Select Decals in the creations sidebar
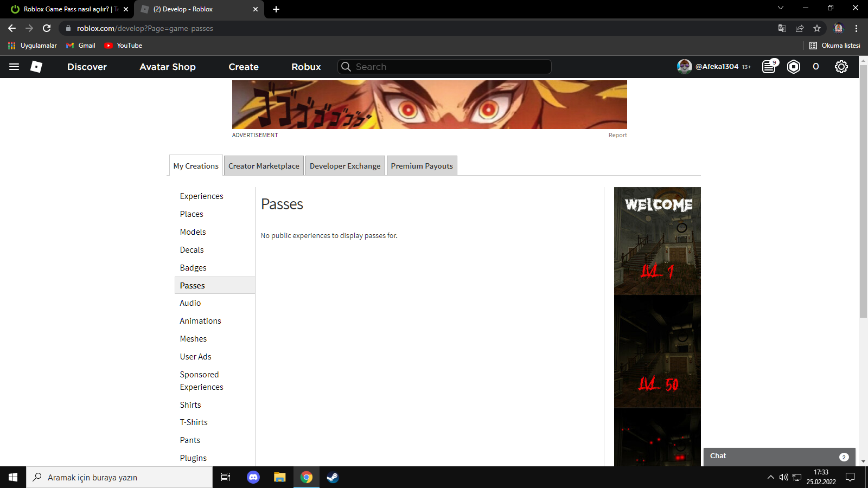Image resolution: width=868 pixels, height=488 pixels. 192,250
